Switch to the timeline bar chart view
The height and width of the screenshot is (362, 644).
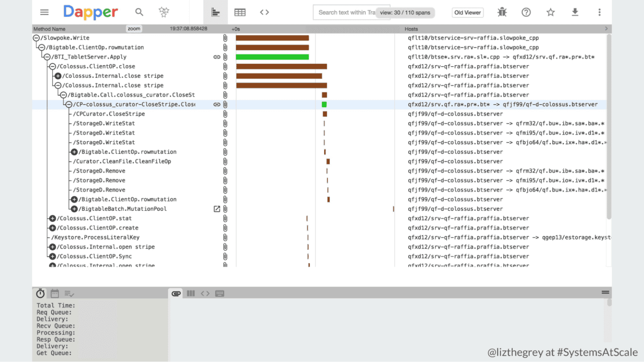tap(216, 12)
